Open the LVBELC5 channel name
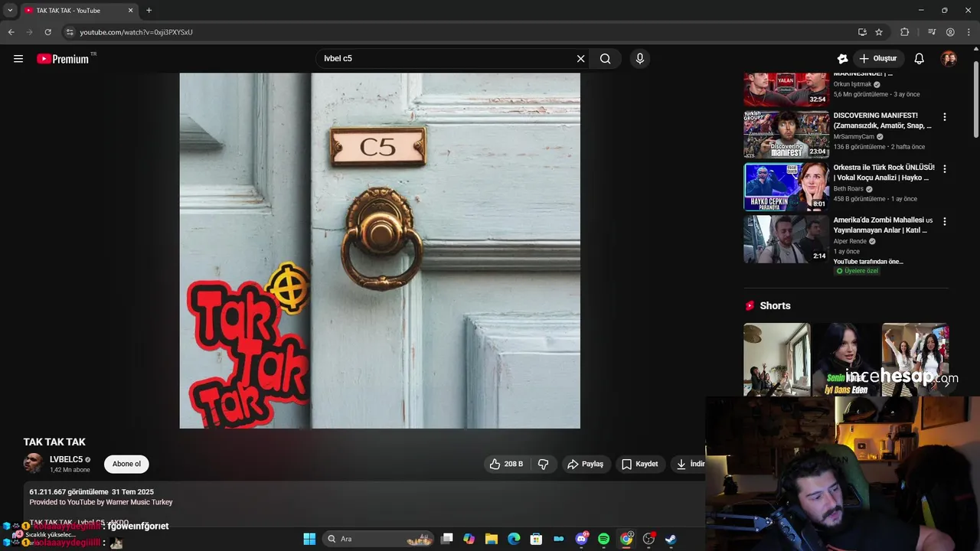The image size is (980, 551). point(66,459)
